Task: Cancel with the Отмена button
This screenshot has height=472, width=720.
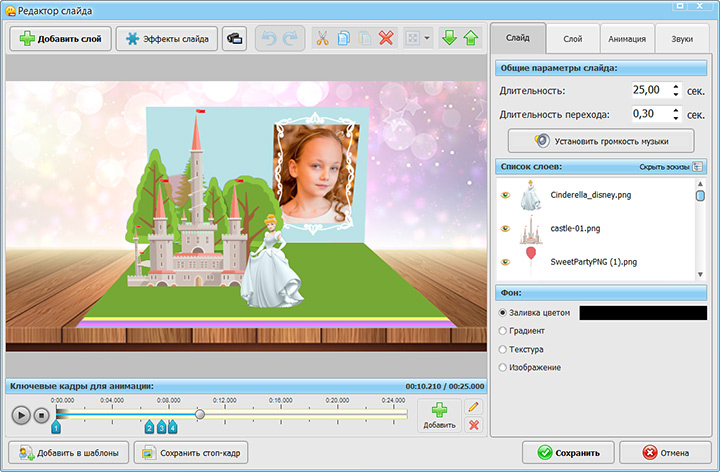Action: click(665, 453)
